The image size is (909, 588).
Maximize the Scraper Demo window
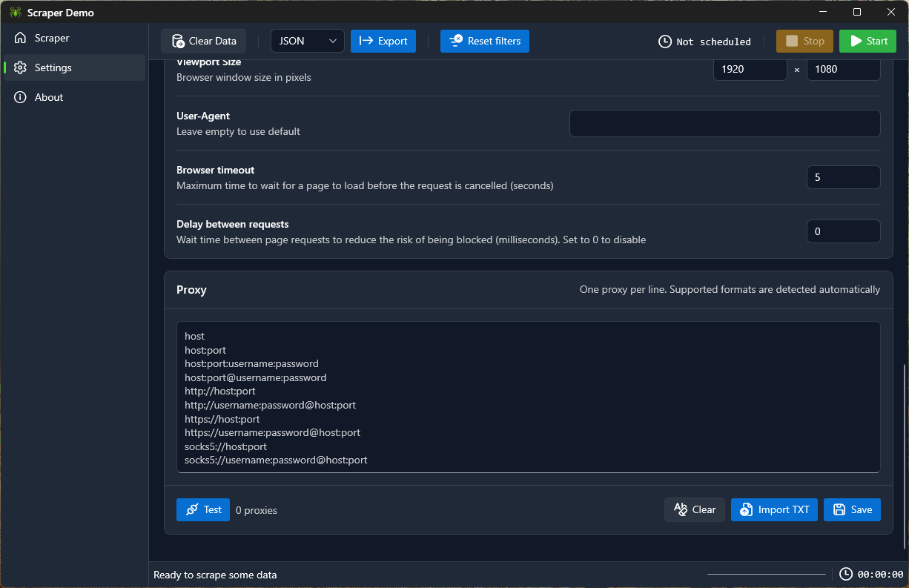857,12
